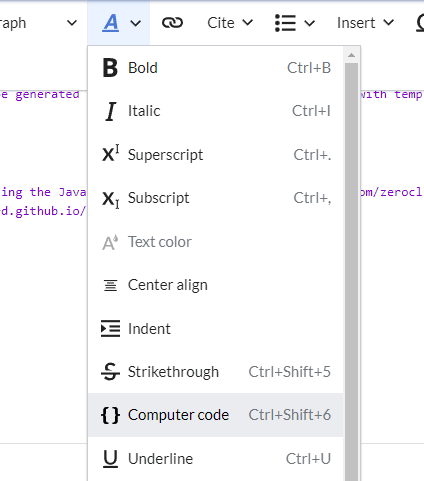Screen dimensions: 424x481
Task: Click the Subscript icon
Action: click(x=111, y=199)
